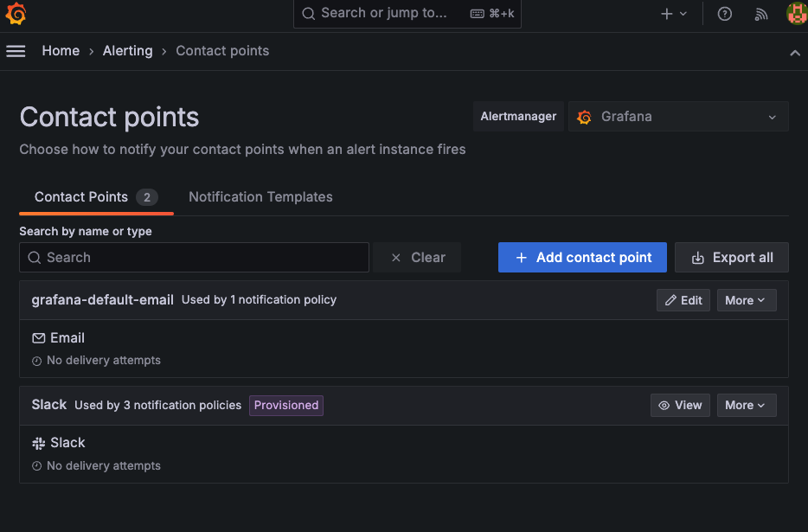Open the Grafana logo home link

coord(16,13)
